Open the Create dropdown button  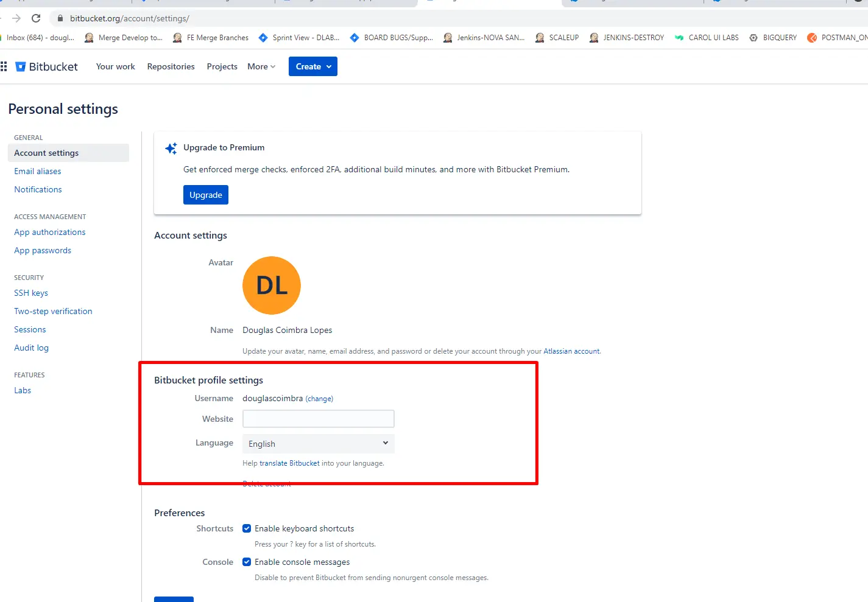click(313, 66)
